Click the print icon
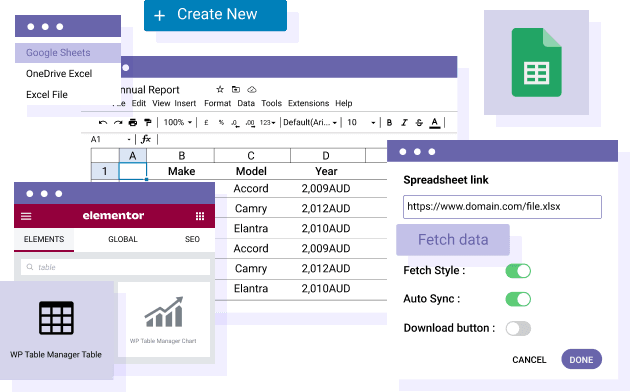This screenshot has width=630, height=392. 133,122
